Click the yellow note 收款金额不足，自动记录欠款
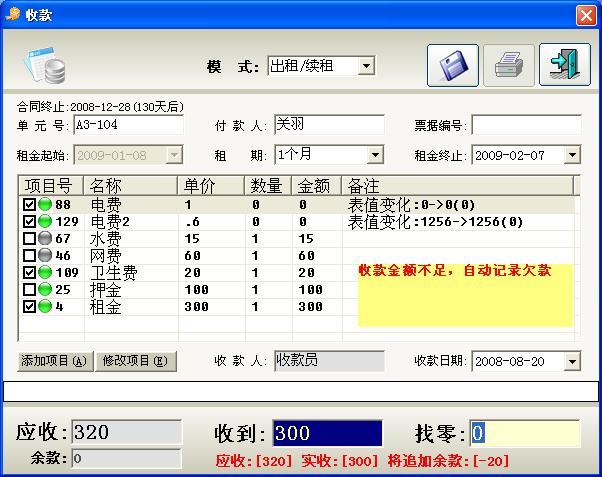 [465, 295]
